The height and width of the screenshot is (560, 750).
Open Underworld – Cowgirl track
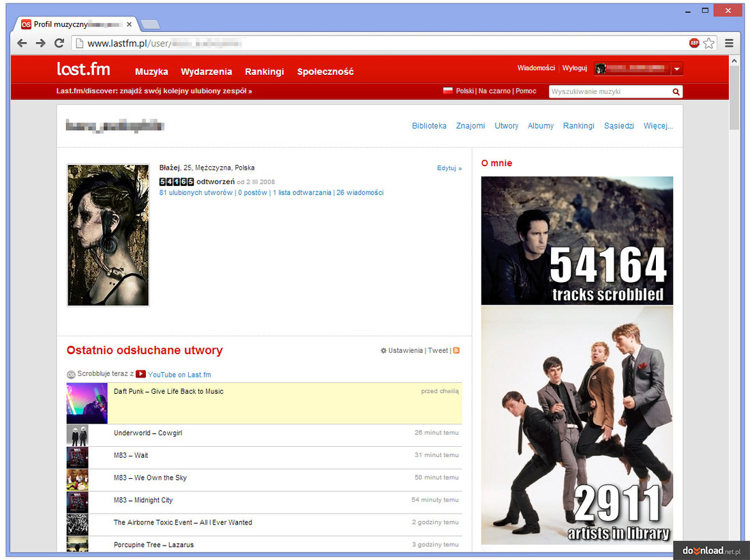(148, 433)
